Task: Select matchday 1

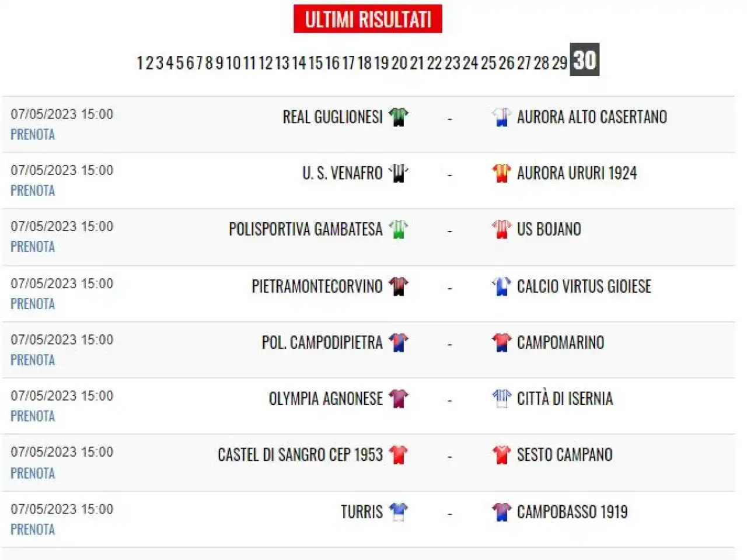Action: 140,63
